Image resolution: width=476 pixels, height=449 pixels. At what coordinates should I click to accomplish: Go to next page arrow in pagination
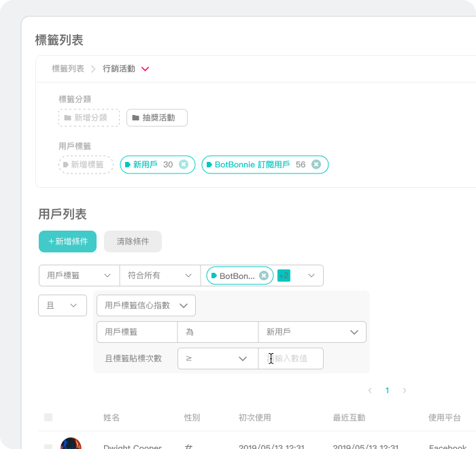[405, 390]
